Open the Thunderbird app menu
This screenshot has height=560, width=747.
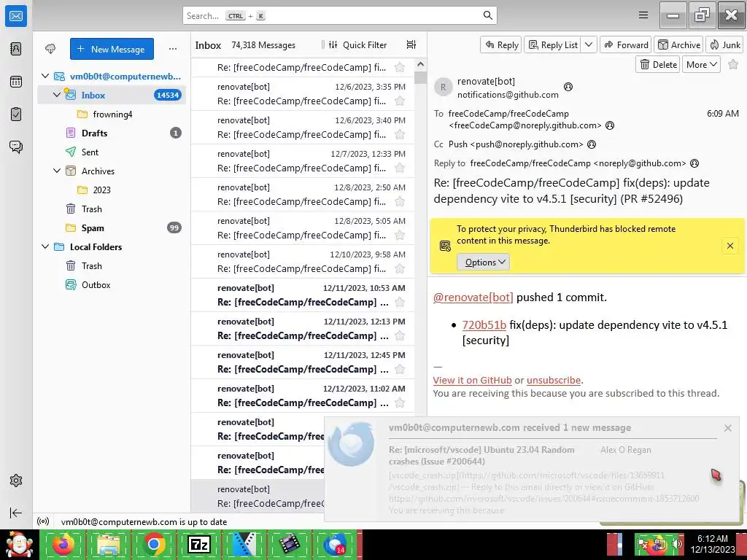[643, 15]
